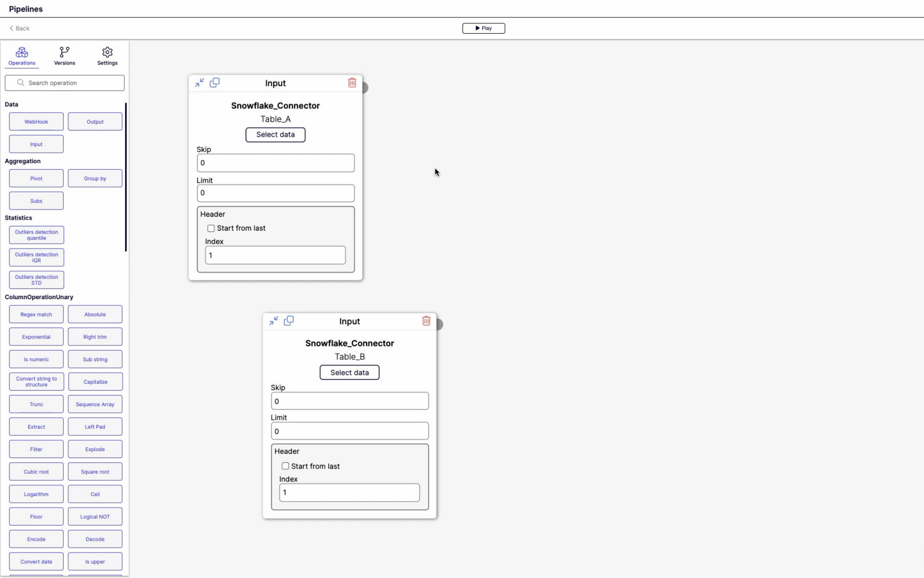This screenshot has height=578, width=924.
Task: Duplicate the Table_A Input node
Action: [x=215, y=82]
